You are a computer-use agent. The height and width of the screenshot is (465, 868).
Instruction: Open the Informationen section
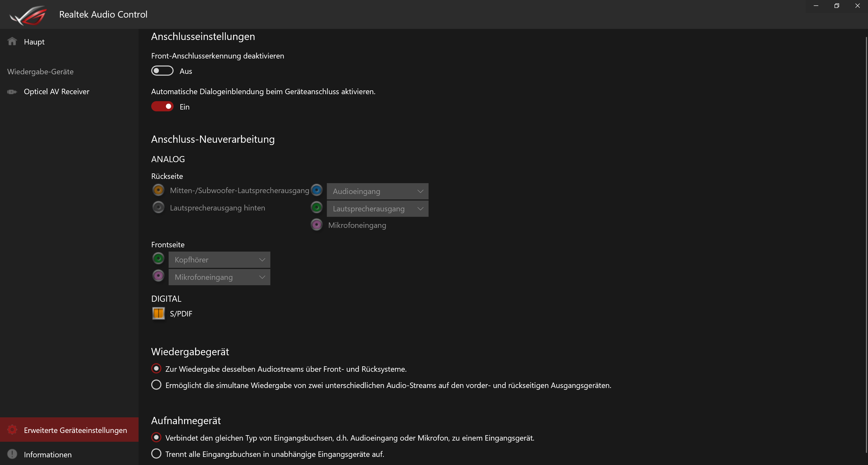click(47, 455)
